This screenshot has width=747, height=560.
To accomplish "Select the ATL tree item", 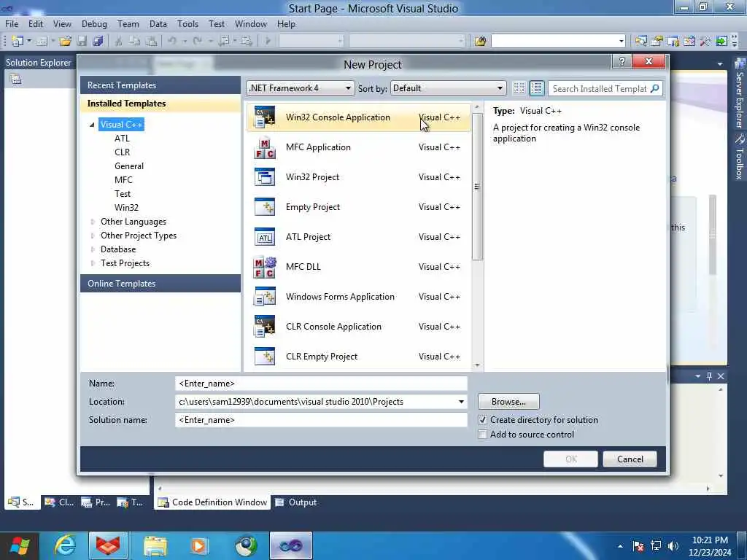I will tap(122, 139).
